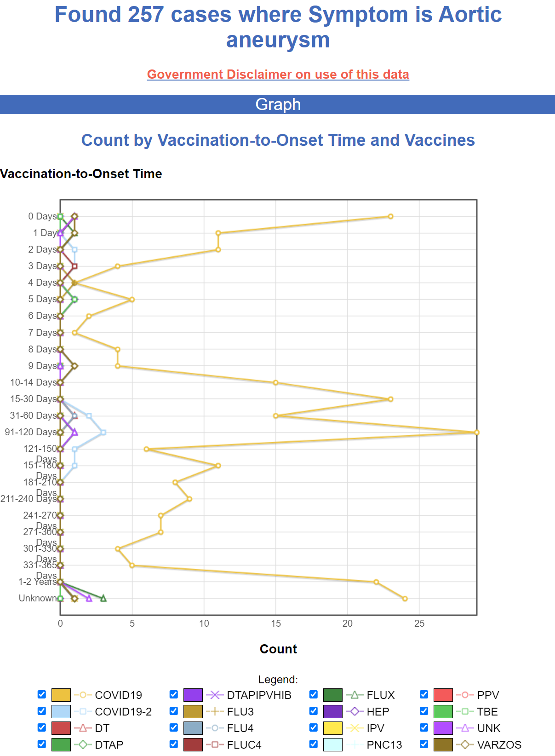555x756 pixels.
Task: Click the DTAP diamond line marker icon
Action: click(x=83, y=744)
